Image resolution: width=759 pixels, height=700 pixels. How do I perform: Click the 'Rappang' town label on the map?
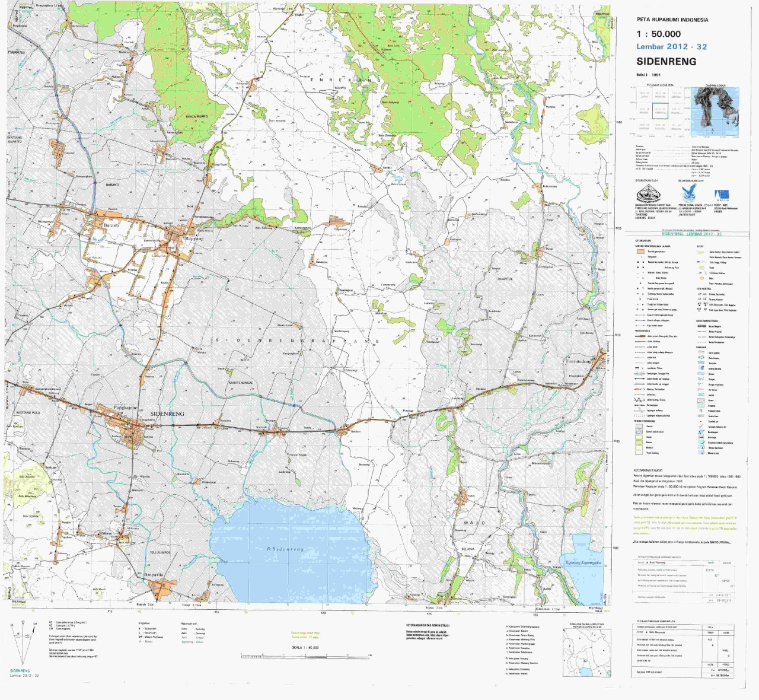click(x=194, y=238)
